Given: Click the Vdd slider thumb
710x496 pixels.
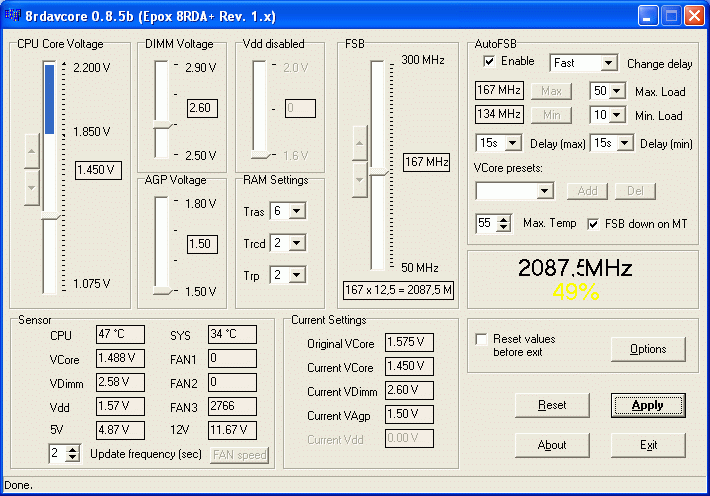Looking at the screenshot, I should coord(261,155).
